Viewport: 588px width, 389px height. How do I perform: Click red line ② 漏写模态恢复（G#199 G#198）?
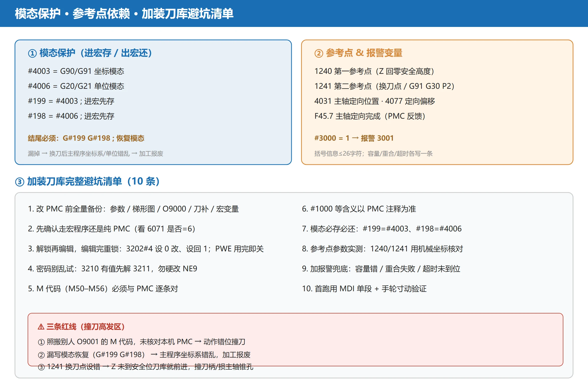144,355
